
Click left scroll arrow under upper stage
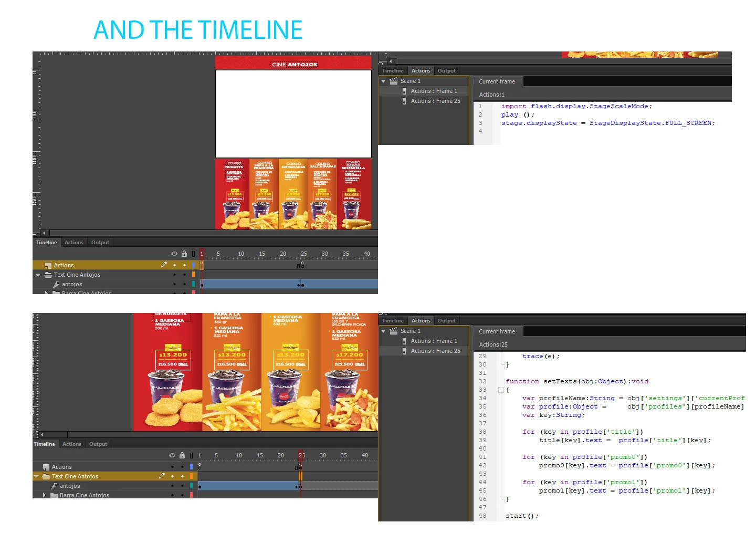[x=44, y=233]
